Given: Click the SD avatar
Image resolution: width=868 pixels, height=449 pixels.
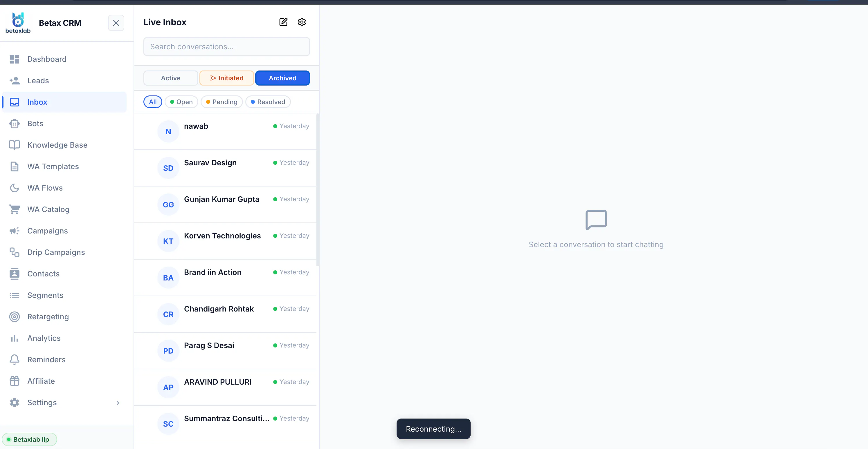Looking at the screenshot, I should [168, 168].
